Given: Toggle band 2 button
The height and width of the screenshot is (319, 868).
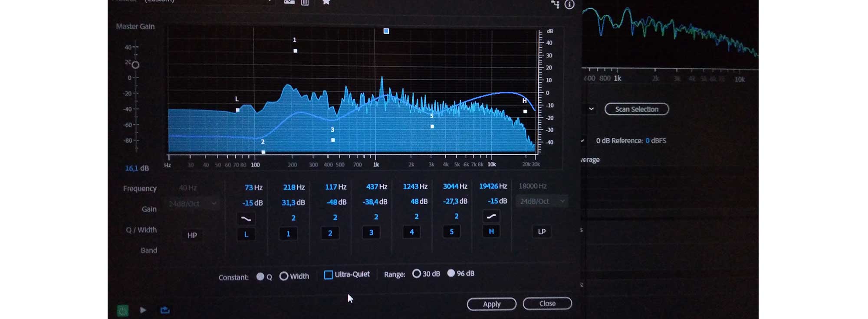Looking at the screenshot, I should 330,233.
